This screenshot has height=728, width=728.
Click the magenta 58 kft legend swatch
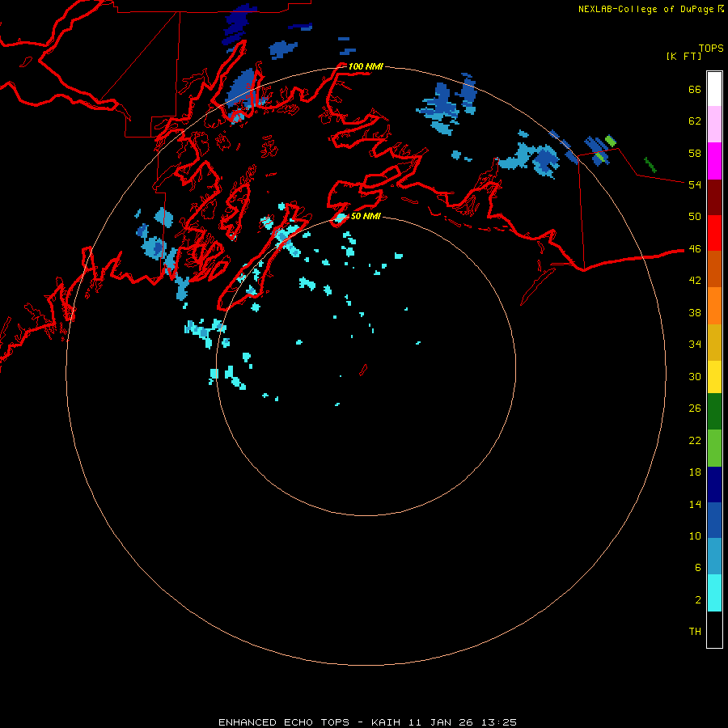(x=714, y=161)
